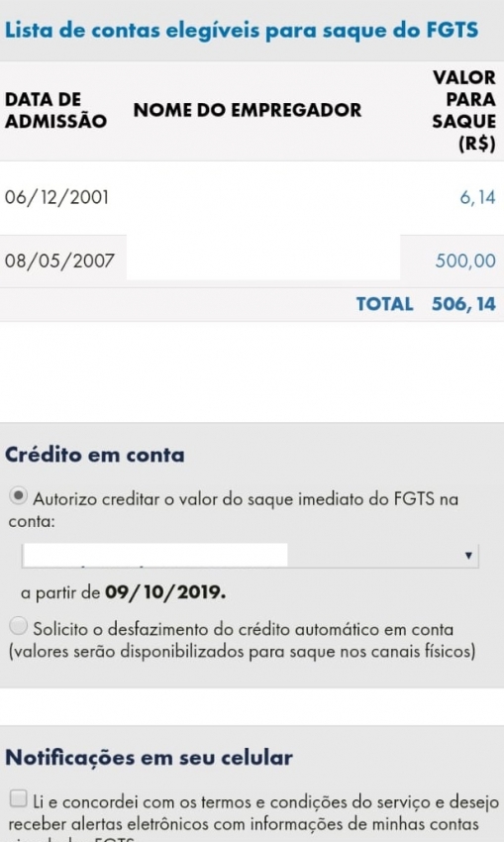
Task: Click the account selection combo box field
Action: pyautogui.click(x=251, y=556)
